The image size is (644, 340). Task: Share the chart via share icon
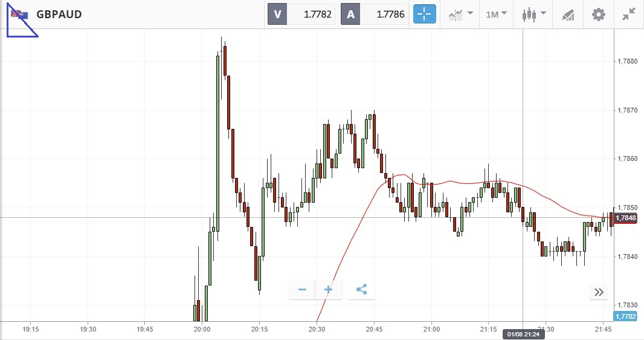click(x=361, y=290)
